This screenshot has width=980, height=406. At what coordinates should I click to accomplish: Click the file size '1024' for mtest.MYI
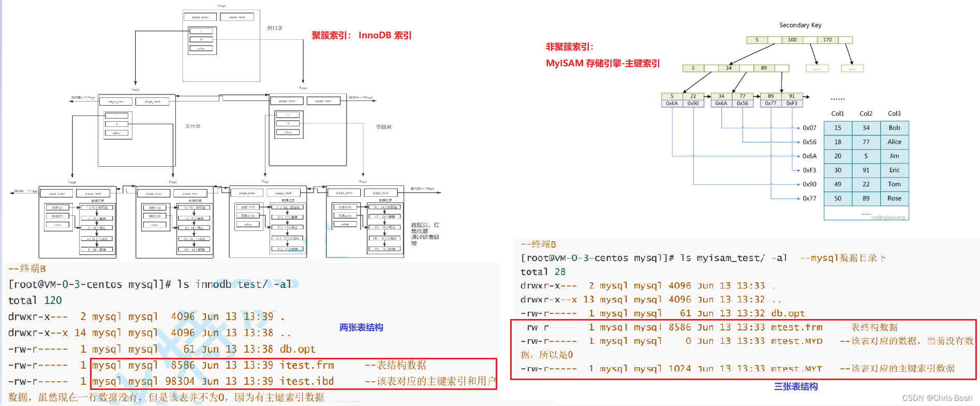(680, 369)
